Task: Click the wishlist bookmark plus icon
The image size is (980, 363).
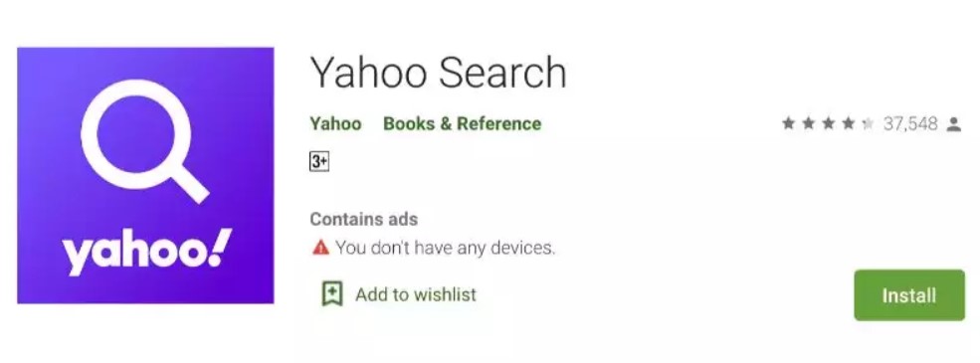Action: coord(332,293)
